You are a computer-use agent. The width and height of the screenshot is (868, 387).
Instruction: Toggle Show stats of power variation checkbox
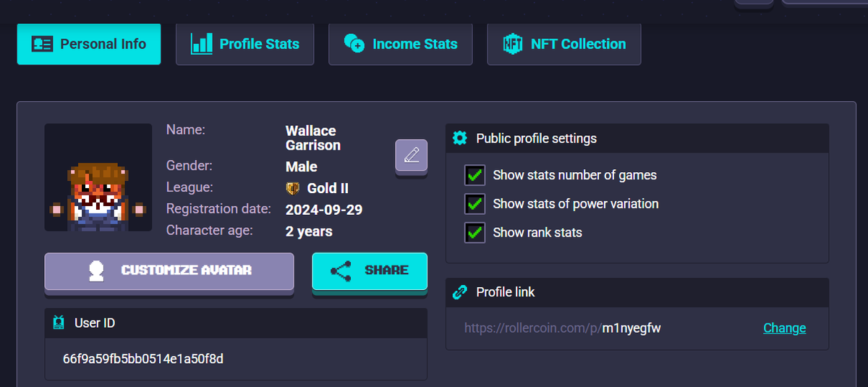tap(475, 204)
